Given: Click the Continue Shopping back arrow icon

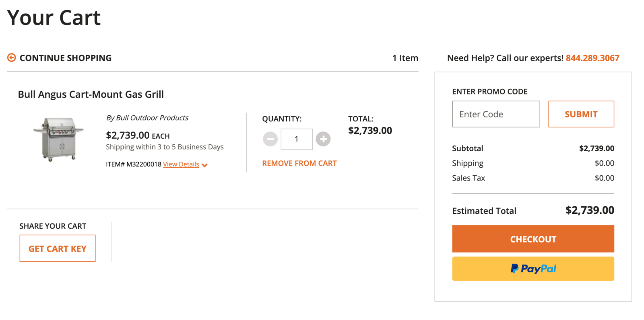Looking at the screenshot, I should [12, 58].
